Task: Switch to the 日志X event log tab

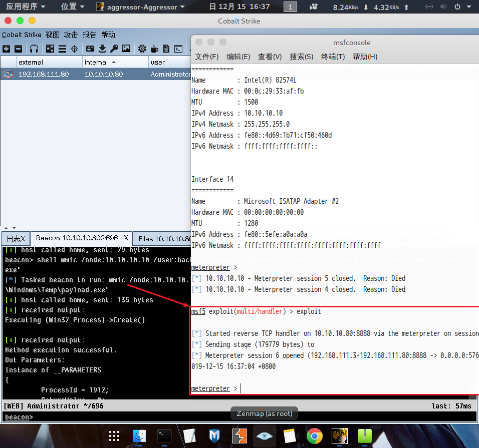Action: click(16, 239)
